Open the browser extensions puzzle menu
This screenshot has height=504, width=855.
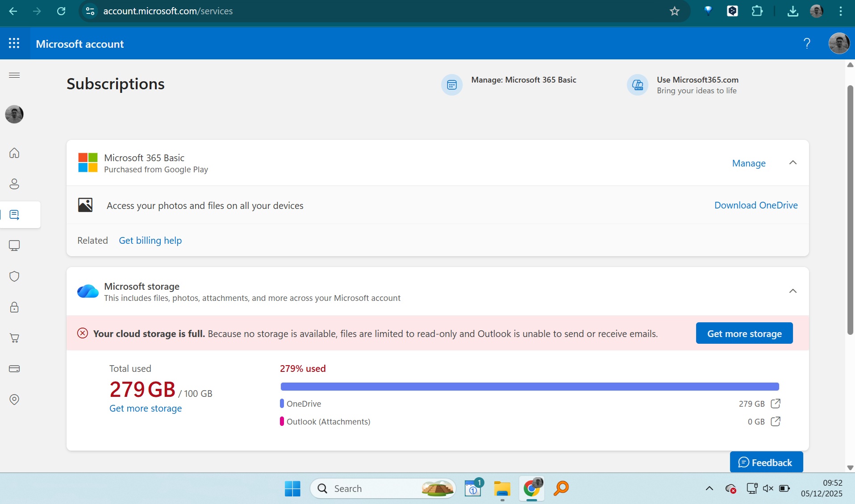757,11
